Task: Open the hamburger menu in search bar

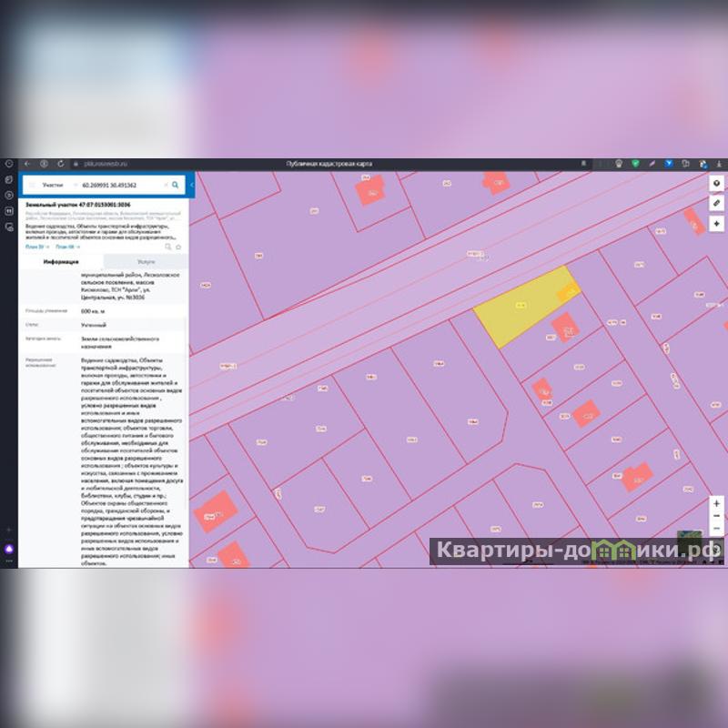Action: [30, 185]
